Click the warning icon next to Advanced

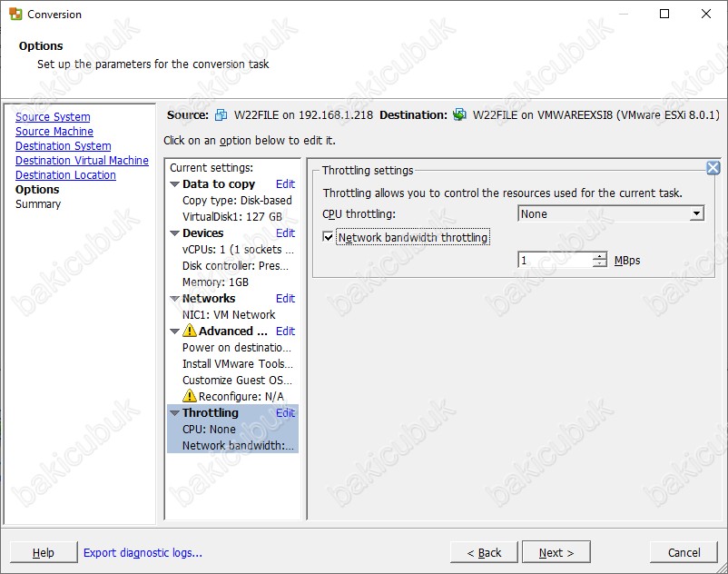point(190,331)
